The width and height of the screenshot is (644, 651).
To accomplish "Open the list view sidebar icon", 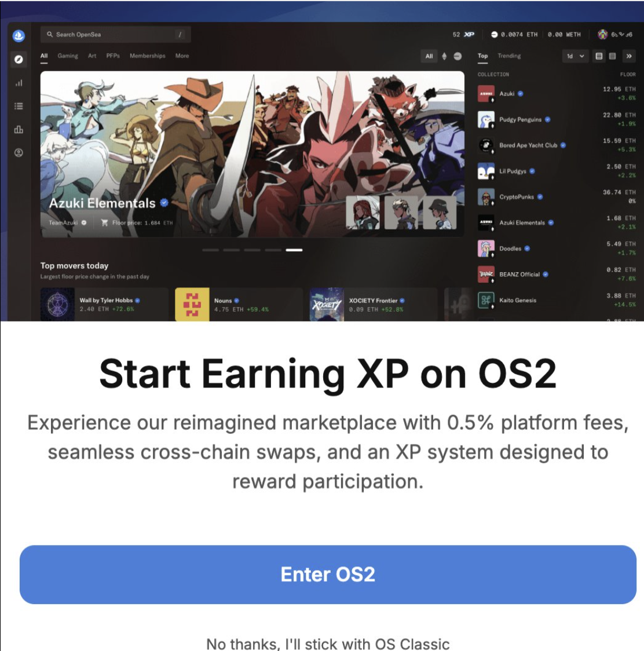I will [19, 107].
